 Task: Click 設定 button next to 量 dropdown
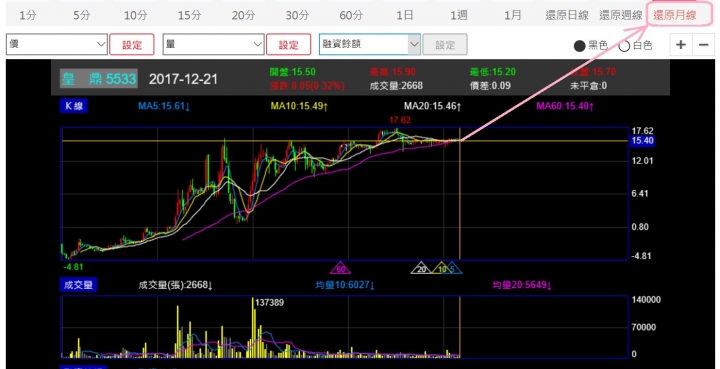click(x=288, y=45)
